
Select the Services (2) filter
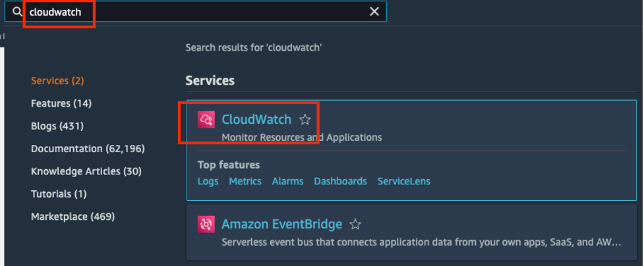pos(57,81)
